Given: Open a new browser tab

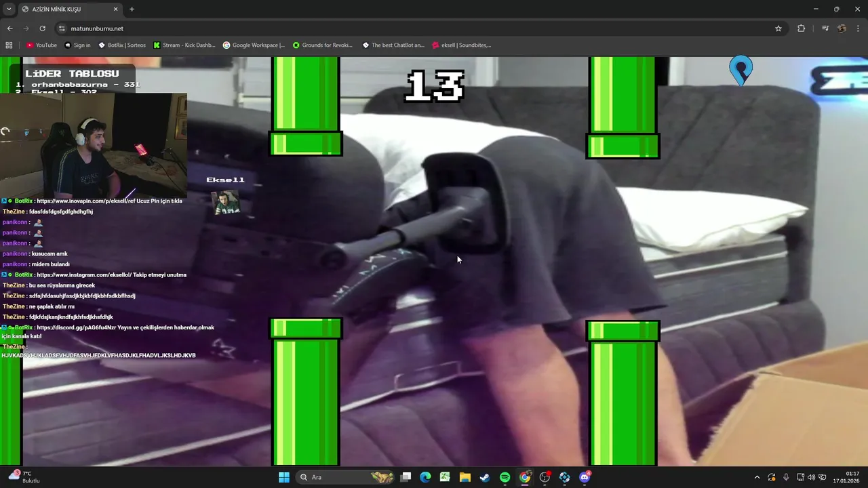Looking at the screenshot, I should tap(132, 9).
